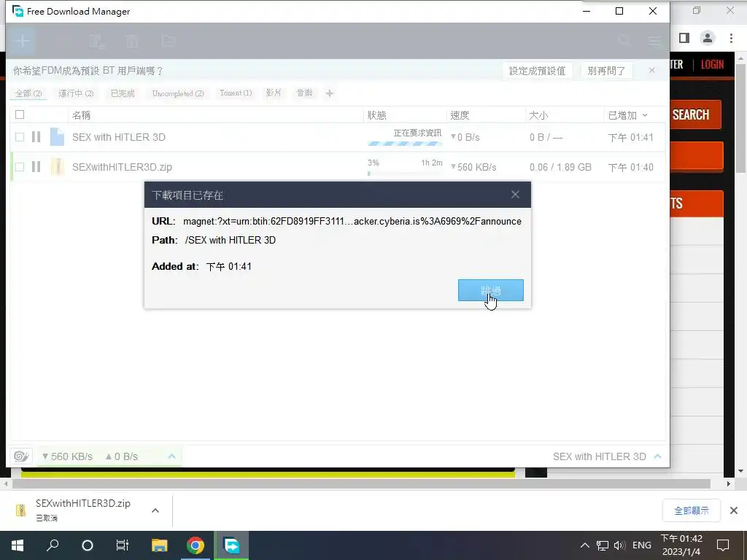Open the volume icon in tray

click(x=619, y=545)
